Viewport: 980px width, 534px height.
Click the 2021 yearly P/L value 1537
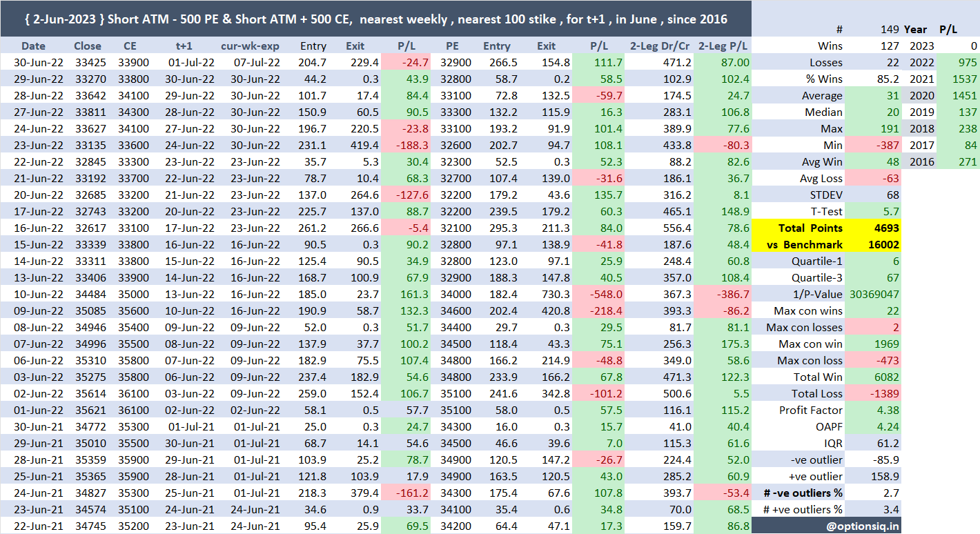pos(965,79)
